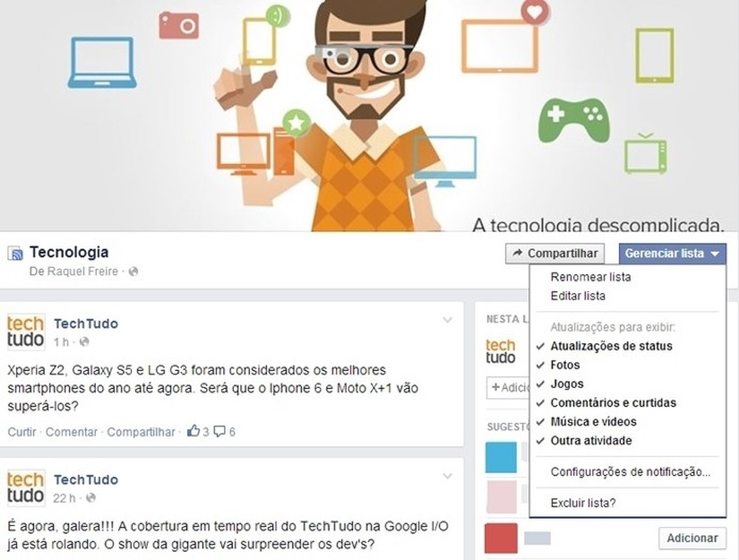Click TechTudo logo on the second post
The height and width of the screenshot is (560, 739).
26,488
